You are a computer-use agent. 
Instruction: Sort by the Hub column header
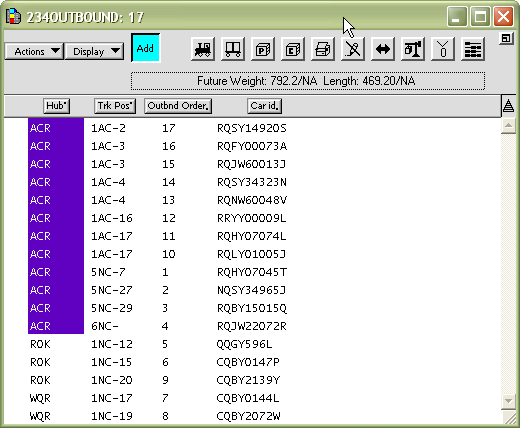point(56,106)
